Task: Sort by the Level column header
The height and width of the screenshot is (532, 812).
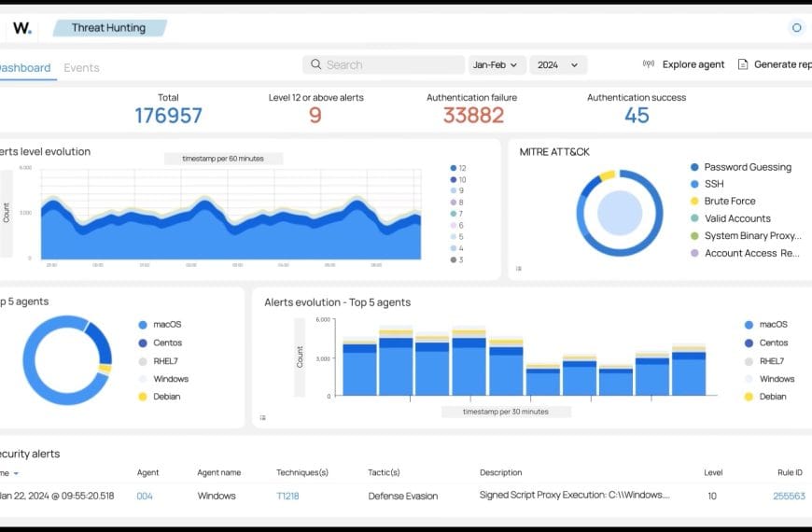Action: 713,472
